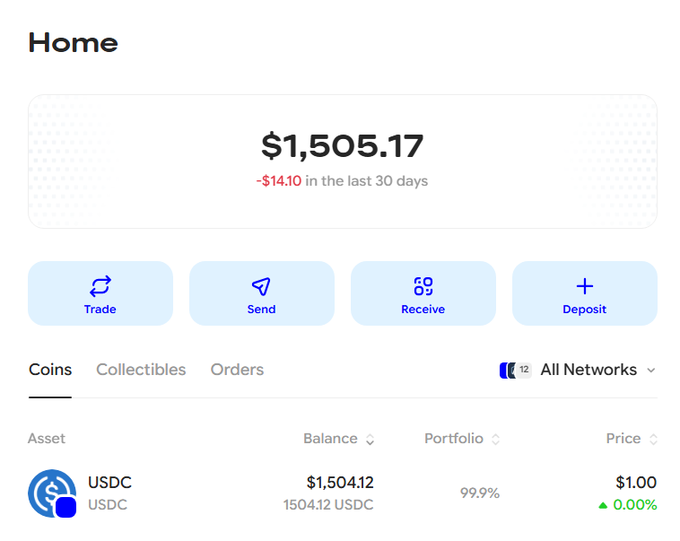Click the 99.9% portfolio share
680x541 pixels.
coord(480,493)
